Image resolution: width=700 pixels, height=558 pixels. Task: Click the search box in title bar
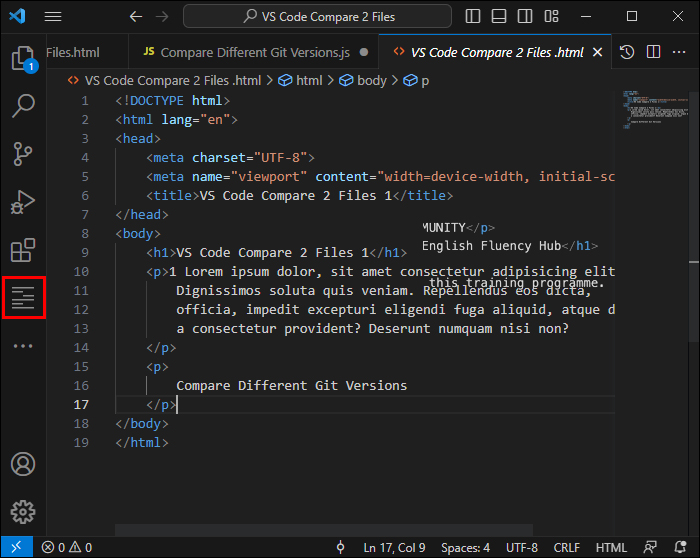pos(317,17)
